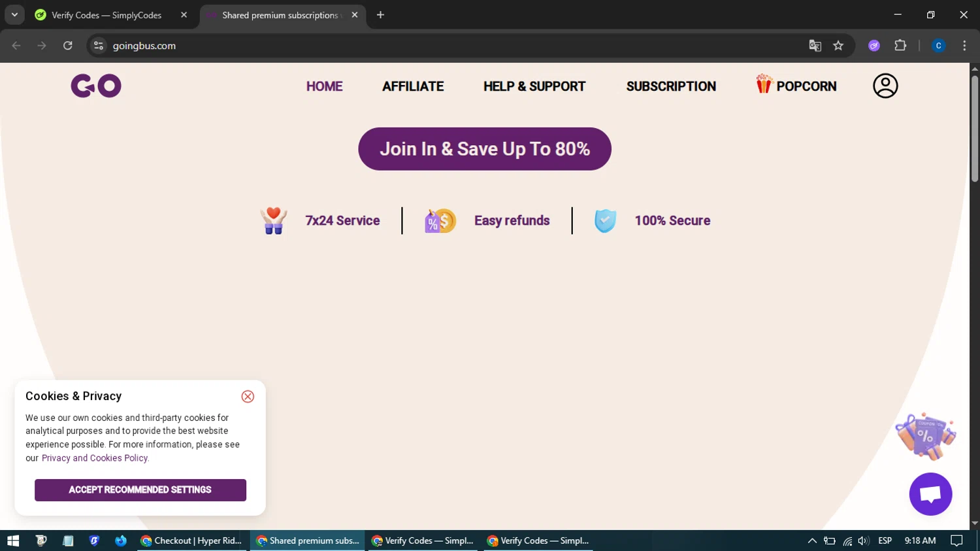Open Shared premium subs... taskbar window

point(308,541)
